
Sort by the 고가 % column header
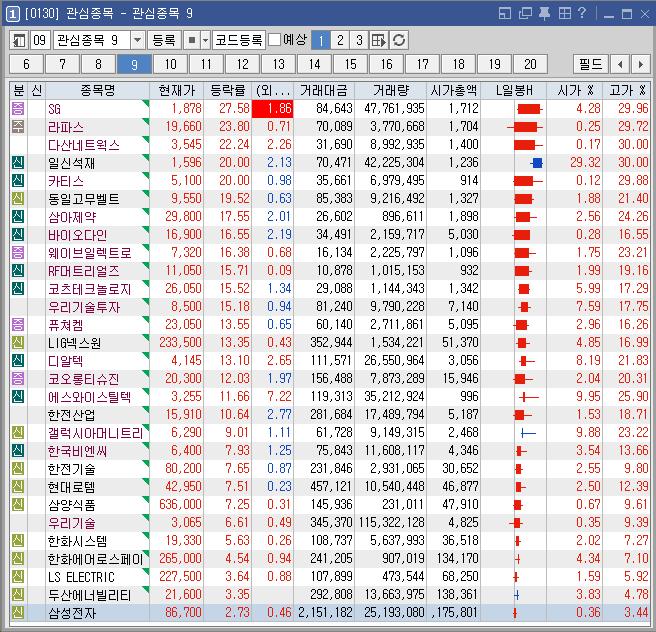click(628, 90)
